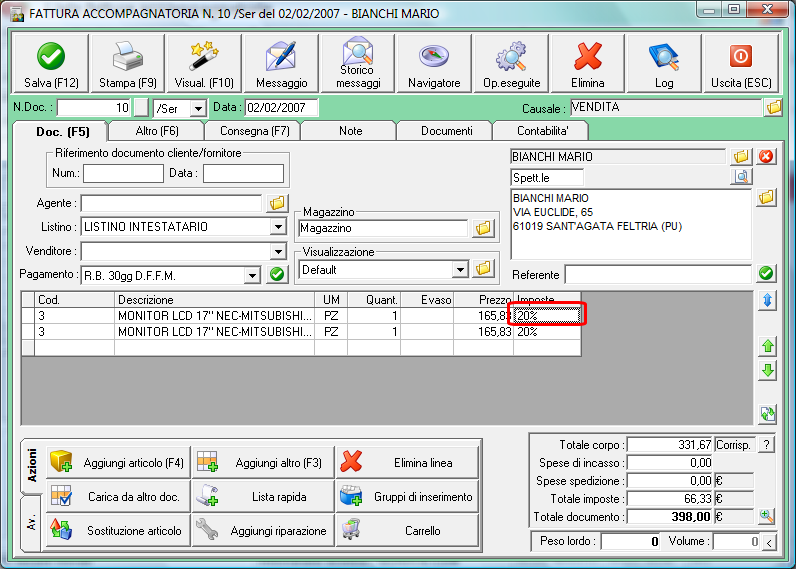Screen dimensions: 796x569
Task: Click the reference Data field
Action: pos(243,173)
